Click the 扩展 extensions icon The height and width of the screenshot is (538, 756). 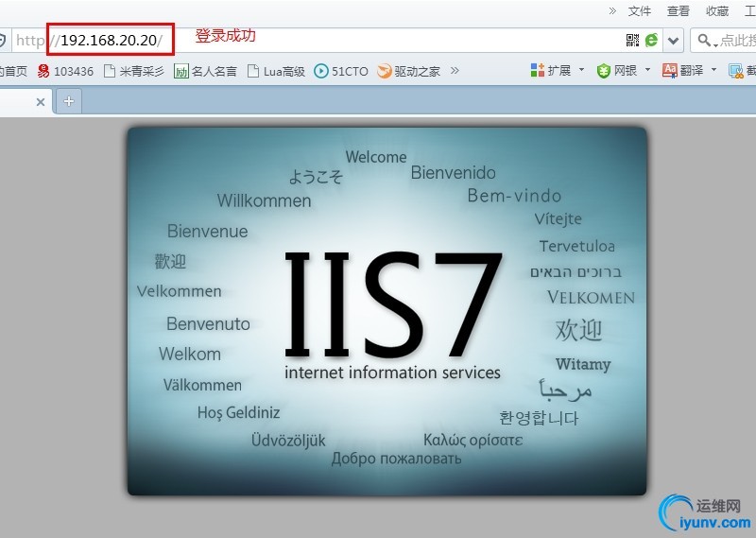(x=537, y=71)
